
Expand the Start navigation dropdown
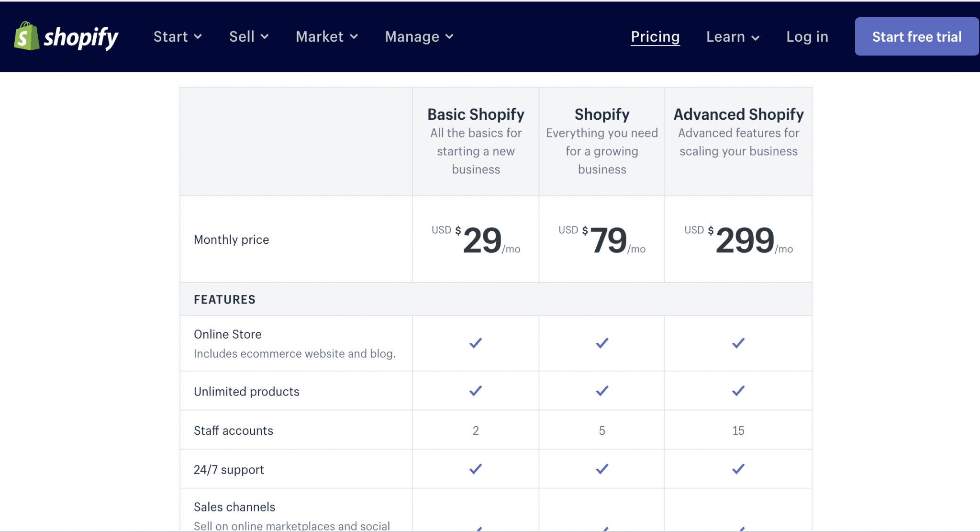click(178, 36)
